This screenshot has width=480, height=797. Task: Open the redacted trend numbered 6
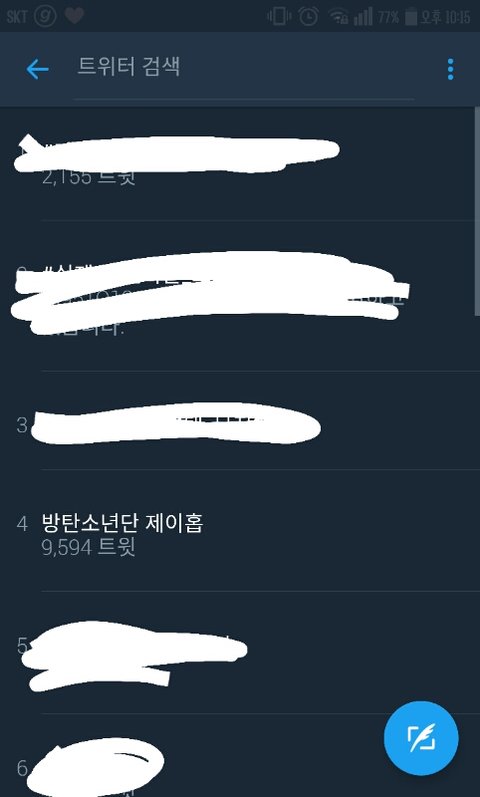coord(240,756)
